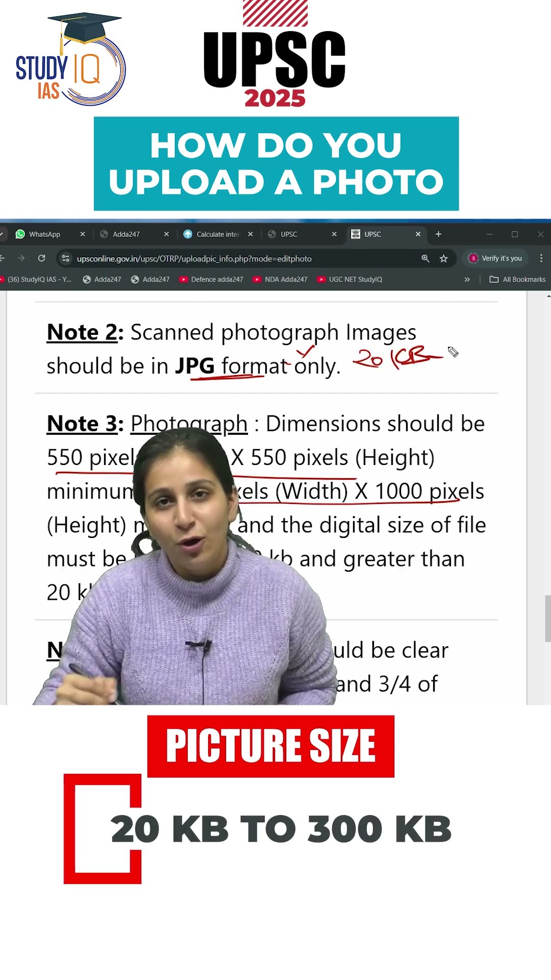
Task: Open the Defence adda247 bookmark
Action: coord(211,279)
